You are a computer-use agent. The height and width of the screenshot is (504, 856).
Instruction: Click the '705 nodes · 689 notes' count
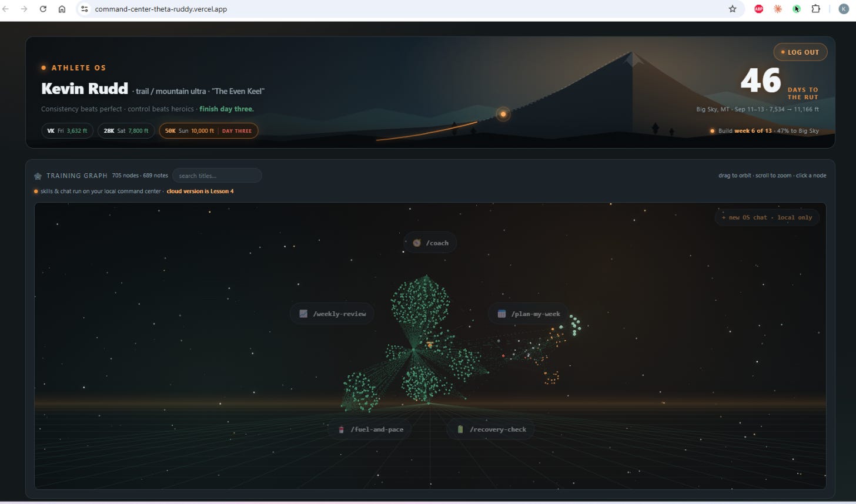point(140,176)
